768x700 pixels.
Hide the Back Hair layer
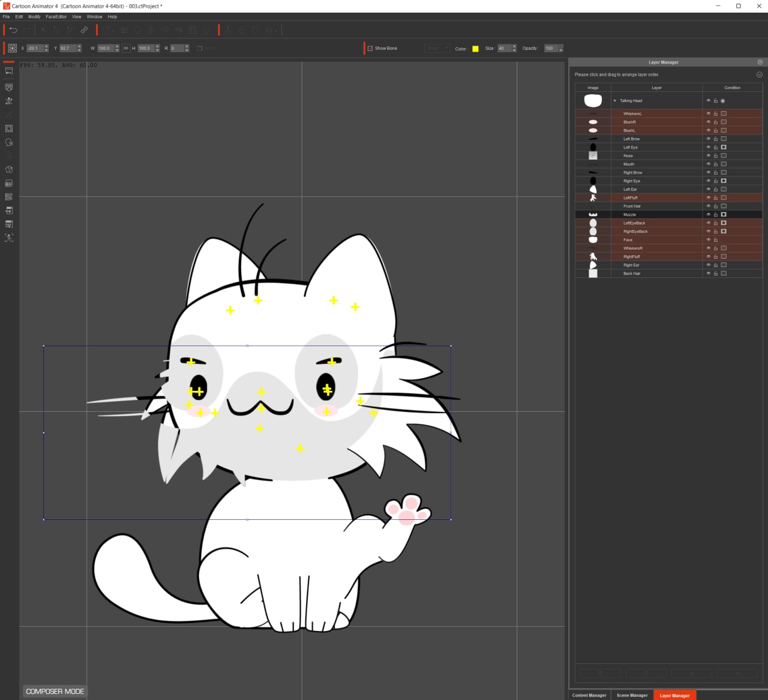coord(709,273)
